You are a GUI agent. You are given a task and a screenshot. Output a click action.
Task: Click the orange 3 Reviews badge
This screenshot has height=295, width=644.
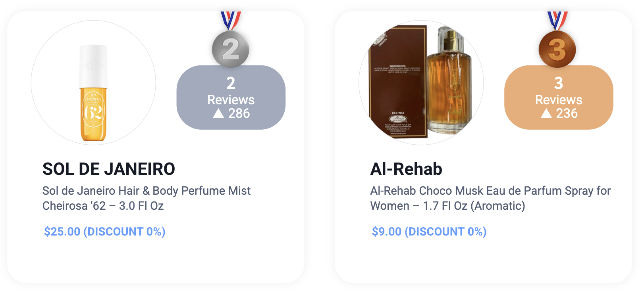(x=559, y=97)
